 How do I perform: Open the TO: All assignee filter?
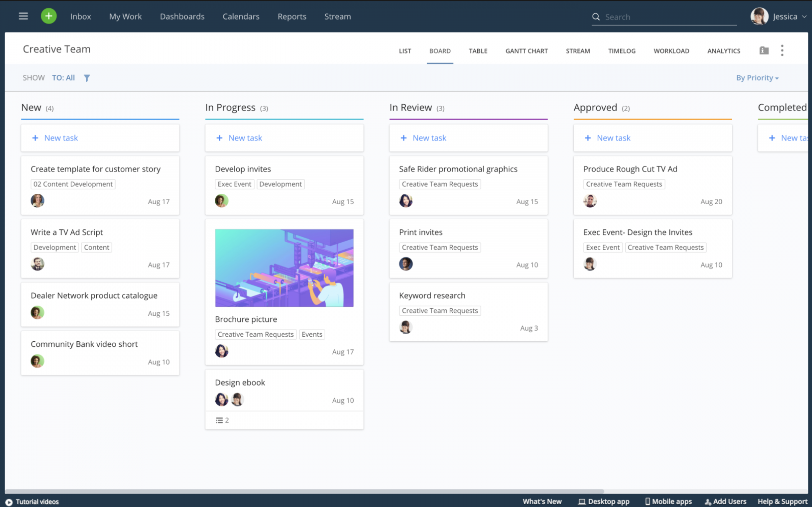[x=63, y=78]
